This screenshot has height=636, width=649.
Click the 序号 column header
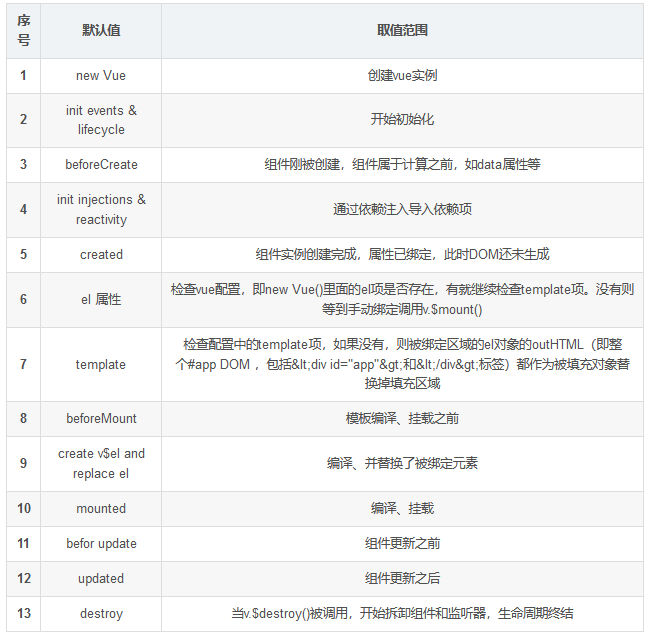(24, 31)
